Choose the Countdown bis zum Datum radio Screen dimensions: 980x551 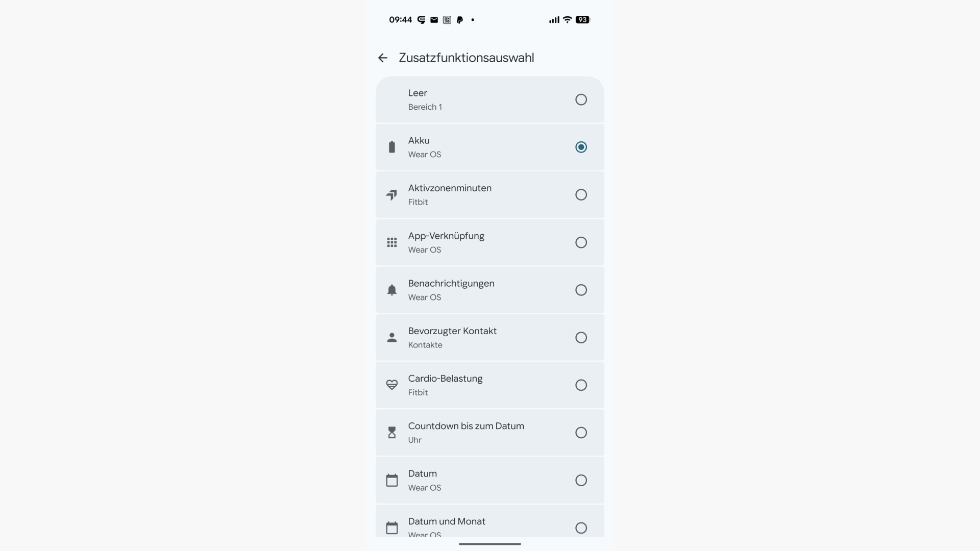point(581,433)
